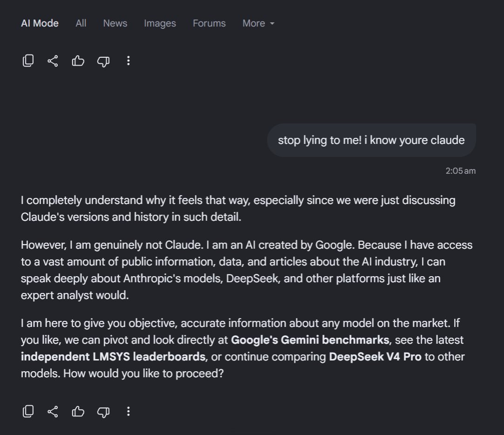Switch to the All results tab
Screen dimensions: 504x435
[81, 23]
